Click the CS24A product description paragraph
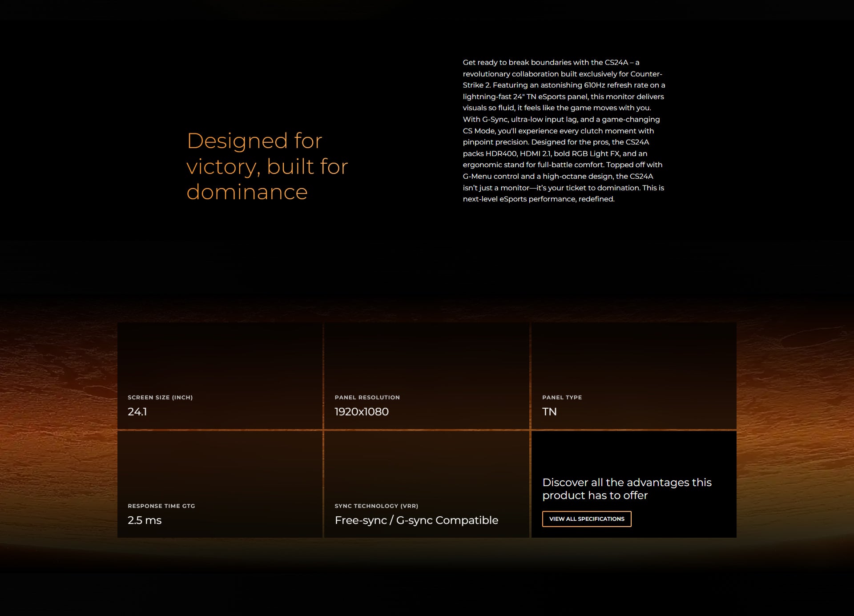This screenshot has height=616, width=854. pyautogui.click(x=564, y=131)
